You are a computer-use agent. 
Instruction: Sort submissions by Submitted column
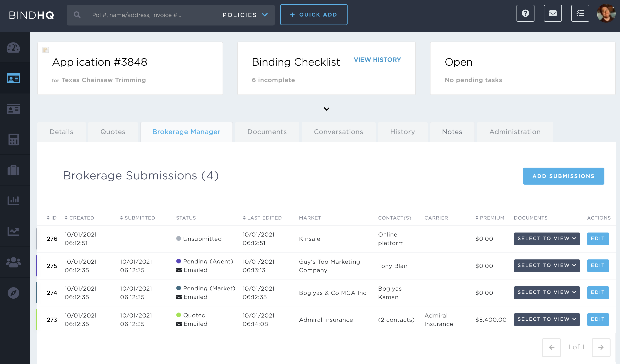click(138, 218)
